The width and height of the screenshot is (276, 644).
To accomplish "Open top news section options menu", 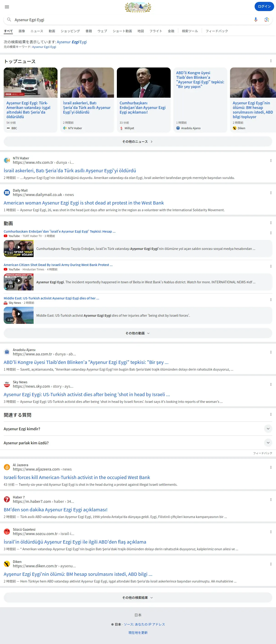I will point(271,61).
